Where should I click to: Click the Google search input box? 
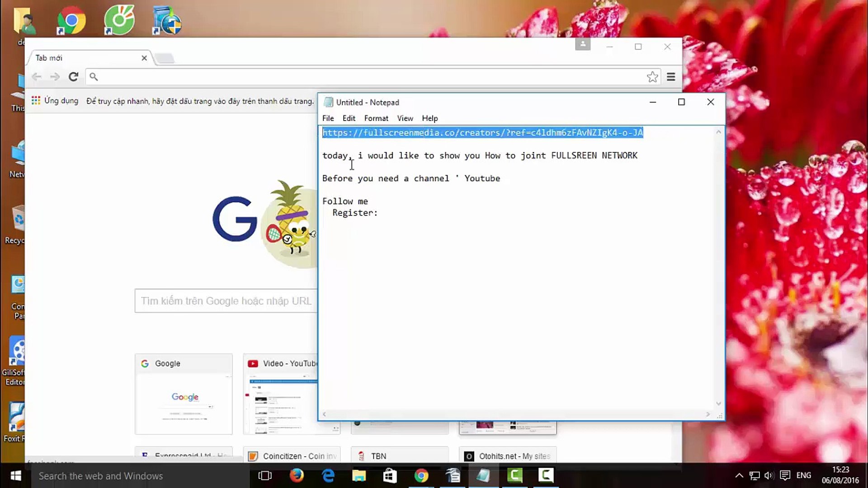pyautogui.click(x=226, y=301)
